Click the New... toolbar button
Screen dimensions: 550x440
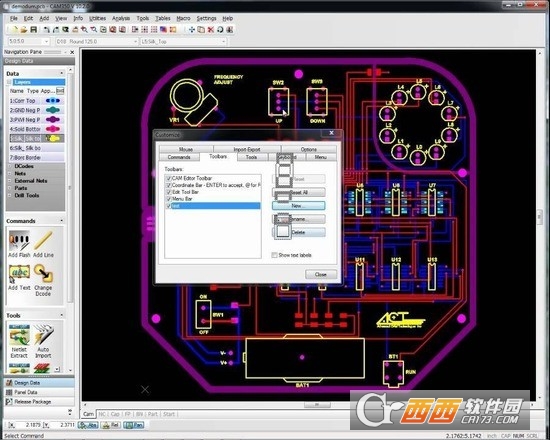(x=299, y=206)
